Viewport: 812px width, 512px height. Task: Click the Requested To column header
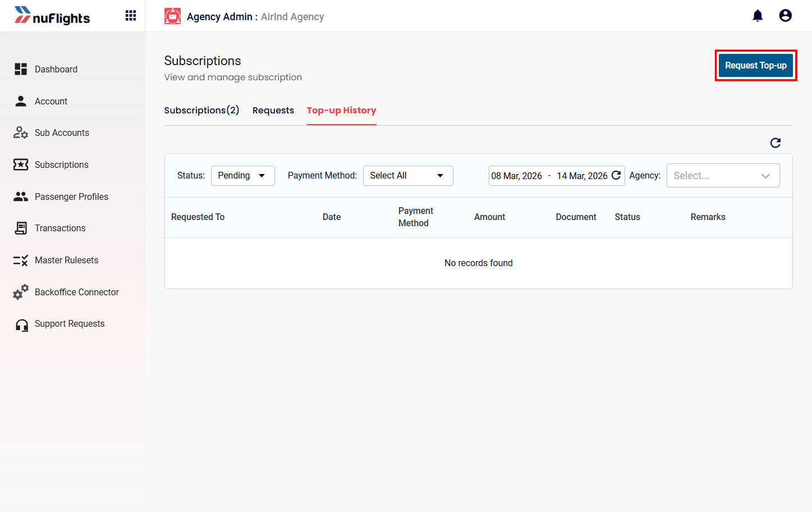coord(198,217)
